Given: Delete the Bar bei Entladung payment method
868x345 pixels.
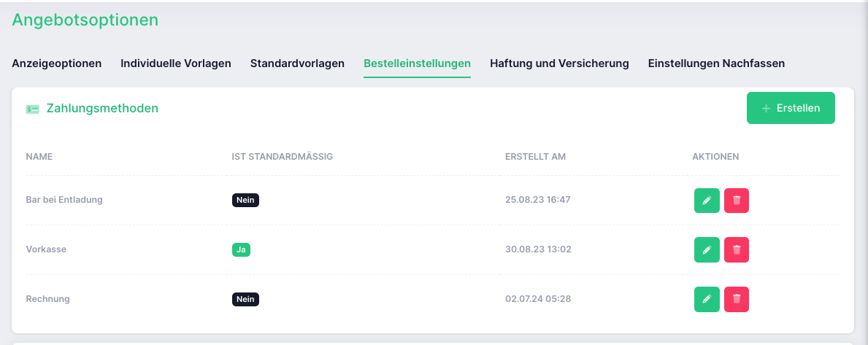Looking at the screenshot, I should click(737, 200).
